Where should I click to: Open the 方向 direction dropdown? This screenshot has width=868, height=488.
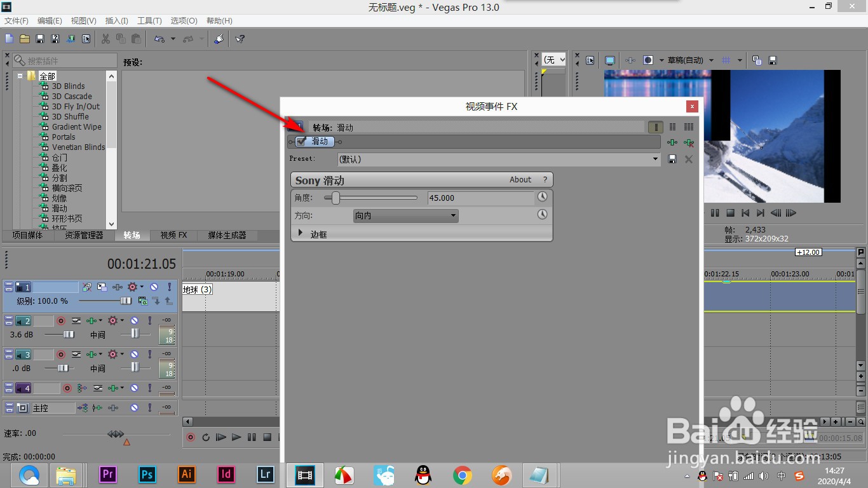[x=406, y=215]
